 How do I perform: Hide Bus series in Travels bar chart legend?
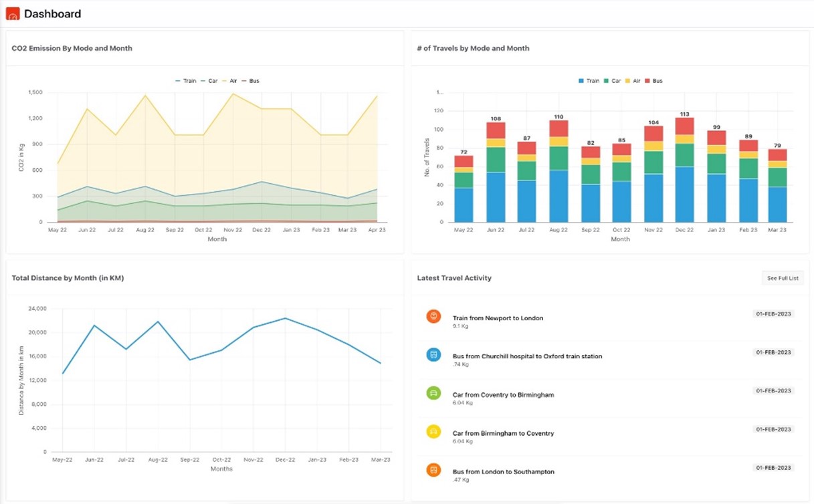[x=653, y=81]
